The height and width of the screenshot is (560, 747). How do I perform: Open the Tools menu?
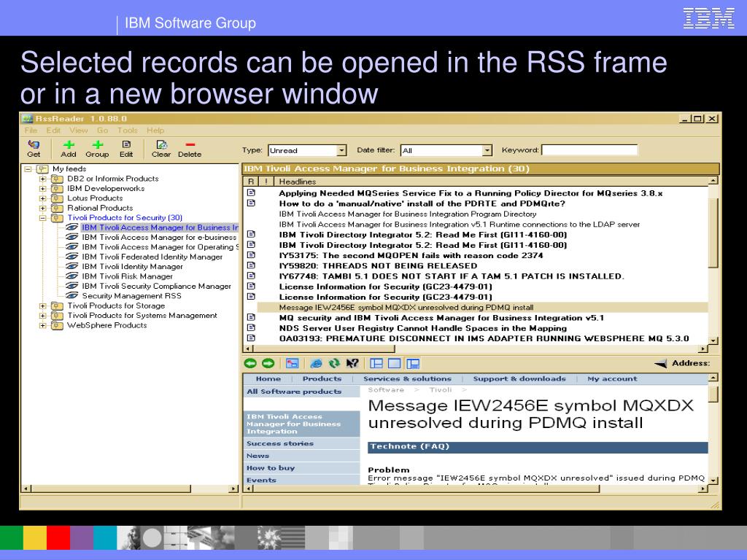click(128, 130)
